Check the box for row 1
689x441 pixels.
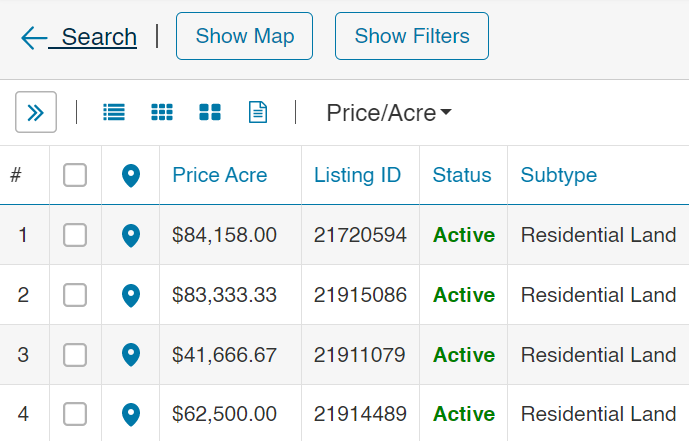pos(75,235)
